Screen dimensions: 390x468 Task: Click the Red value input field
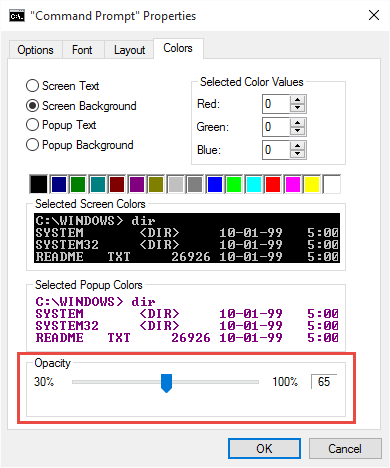coord(276,104)
